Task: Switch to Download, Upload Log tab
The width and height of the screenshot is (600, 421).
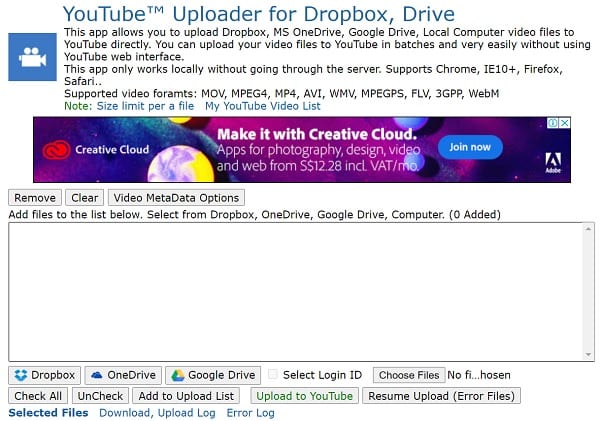Action: [x=157, y=413]
